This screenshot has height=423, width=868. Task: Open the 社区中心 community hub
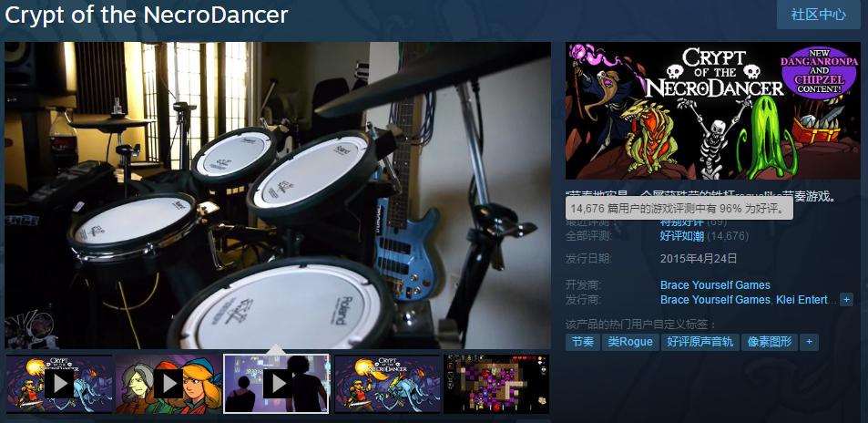tap(818, 15)
